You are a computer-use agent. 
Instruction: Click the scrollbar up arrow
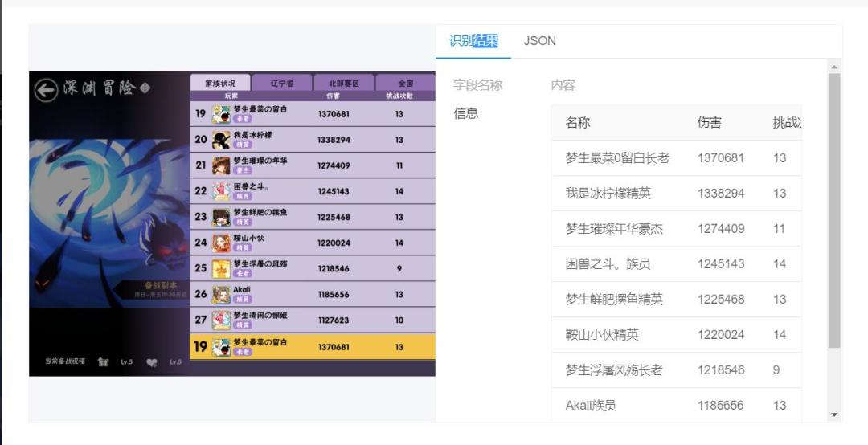[x=834, y=67]
